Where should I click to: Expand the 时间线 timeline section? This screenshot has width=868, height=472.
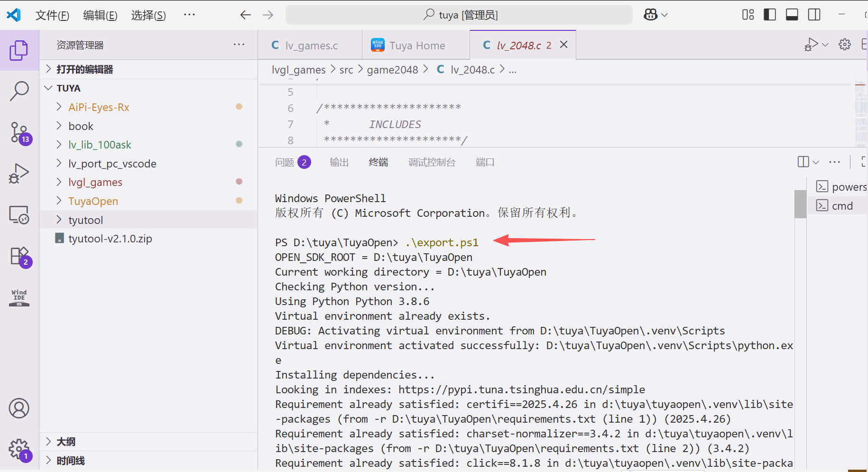pyautogui.click(x=148, y=461)
